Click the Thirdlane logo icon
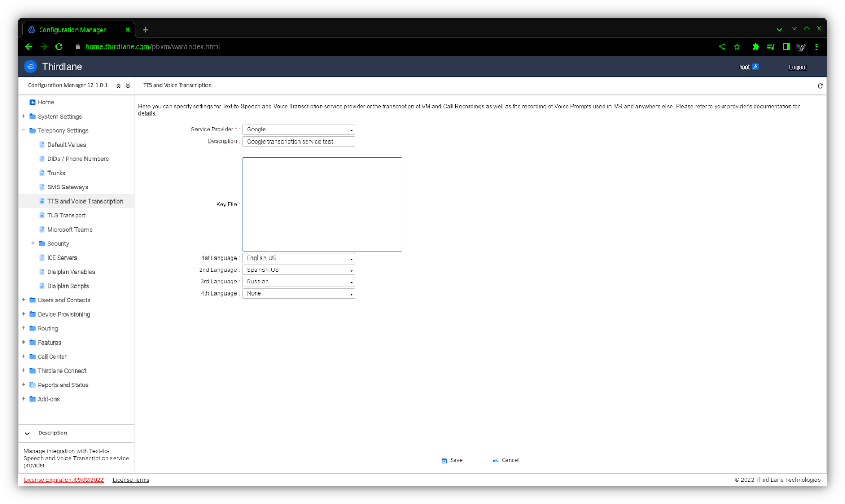 tap(31, 66)
